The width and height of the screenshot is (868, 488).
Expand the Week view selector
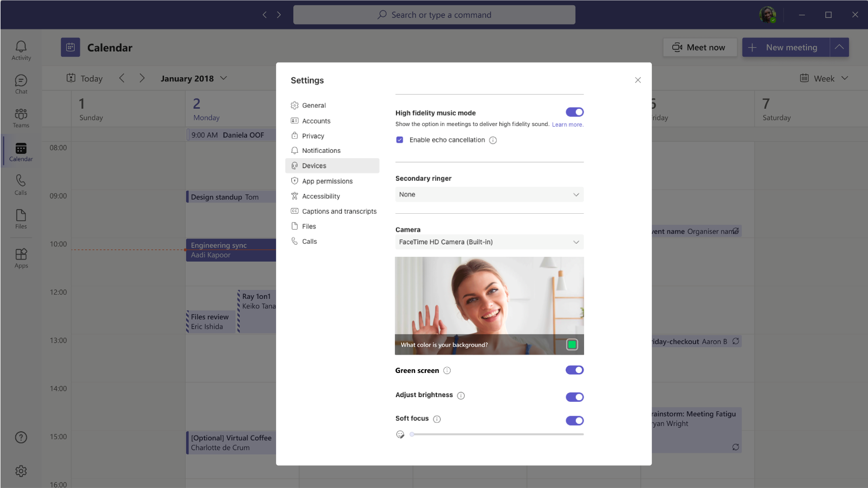pos(823,78)
